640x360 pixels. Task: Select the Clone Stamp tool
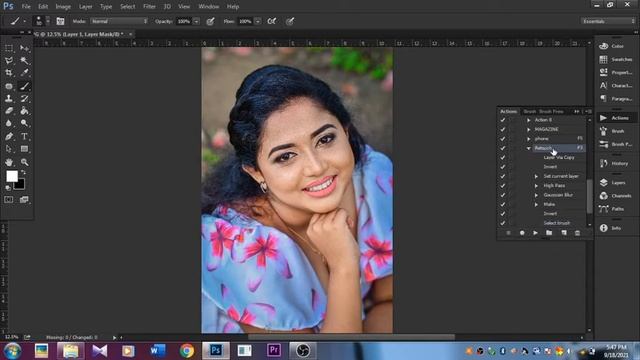9,98
